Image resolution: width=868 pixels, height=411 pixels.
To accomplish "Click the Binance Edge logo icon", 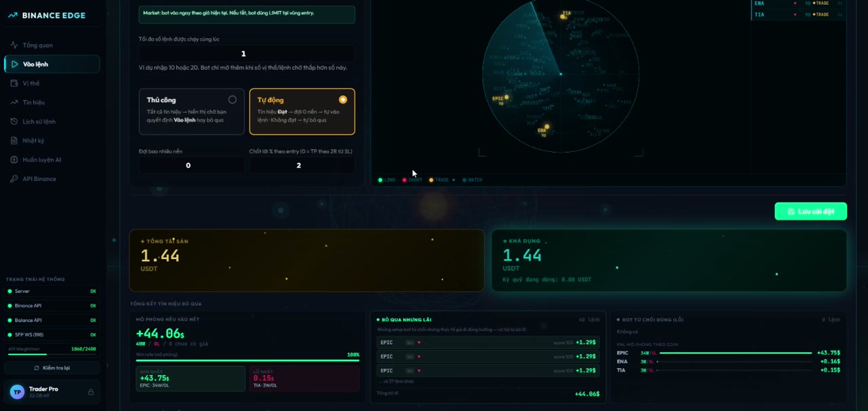I will click(x=13, y=15).
